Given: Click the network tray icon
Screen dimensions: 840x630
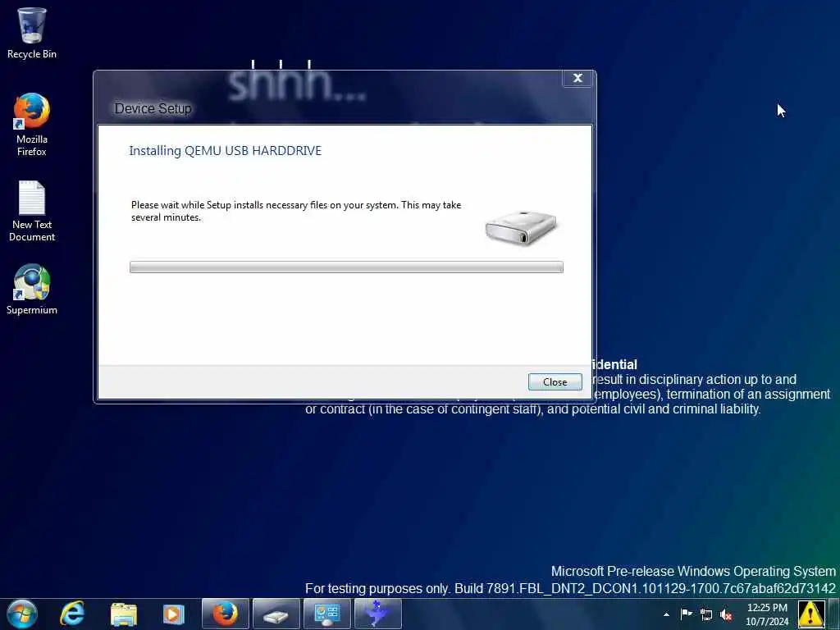Looking at the screenshot, I should point(706,614).
